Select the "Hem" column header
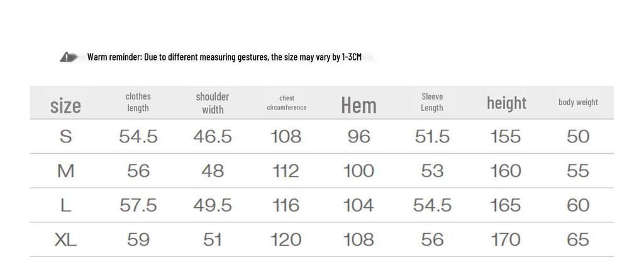This screenshot has width=644, height=257. click(x=358, y=105)
